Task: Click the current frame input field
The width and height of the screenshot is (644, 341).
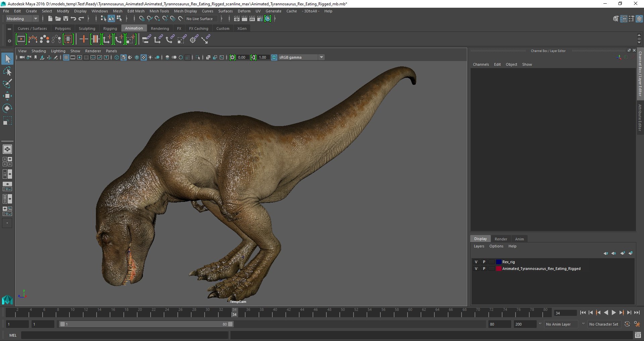Action: (x=565, y=313)
